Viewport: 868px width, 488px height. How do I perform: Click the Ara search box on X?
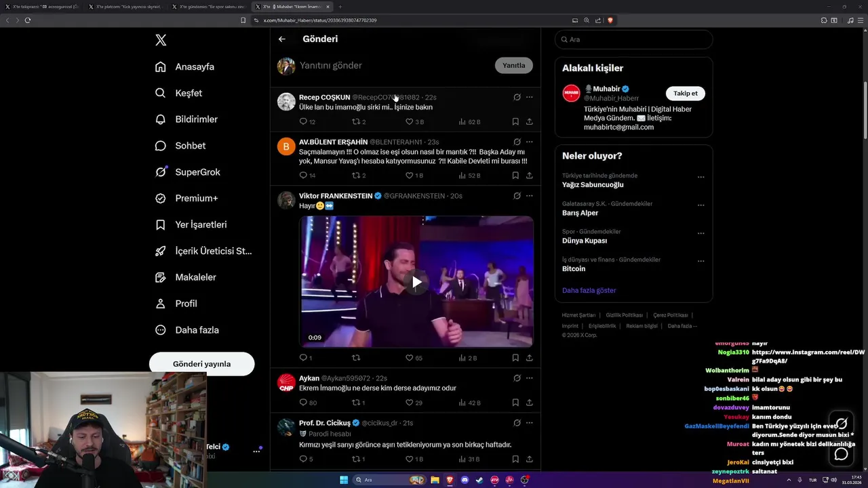(x=633, y=39)
